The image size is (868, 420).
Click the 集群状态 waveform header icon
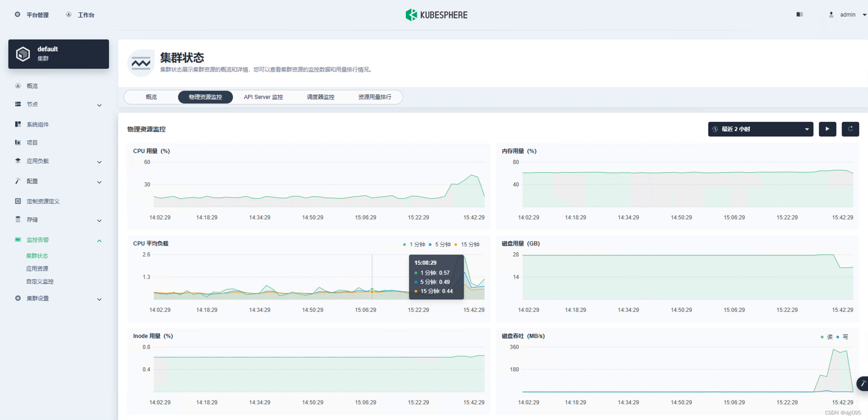141,63
